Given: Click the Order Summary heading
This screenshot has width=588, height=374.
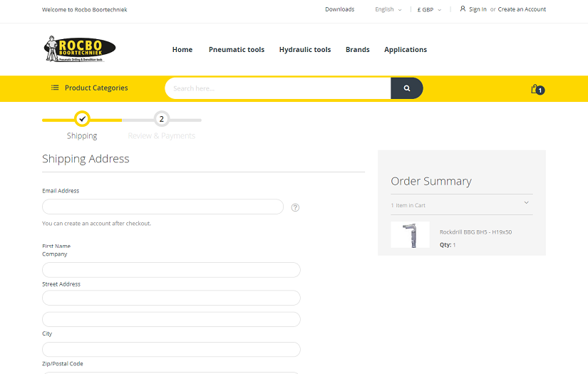Looking at the screenshot, I should [x=431, y=182].
